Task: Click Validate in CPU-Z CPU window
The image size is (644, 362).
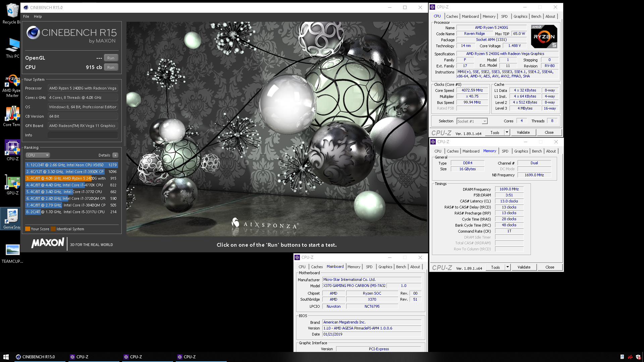Action: tap(523, 132)
